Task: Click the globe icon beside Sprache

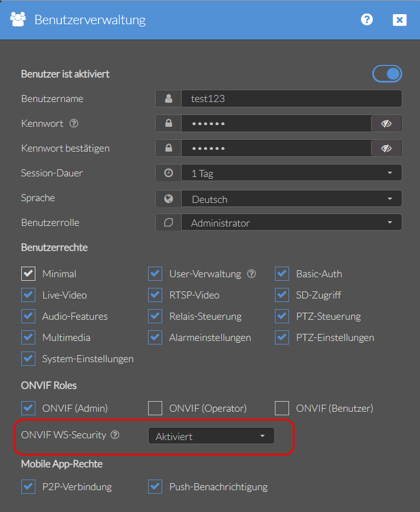Action: [169, 199]
